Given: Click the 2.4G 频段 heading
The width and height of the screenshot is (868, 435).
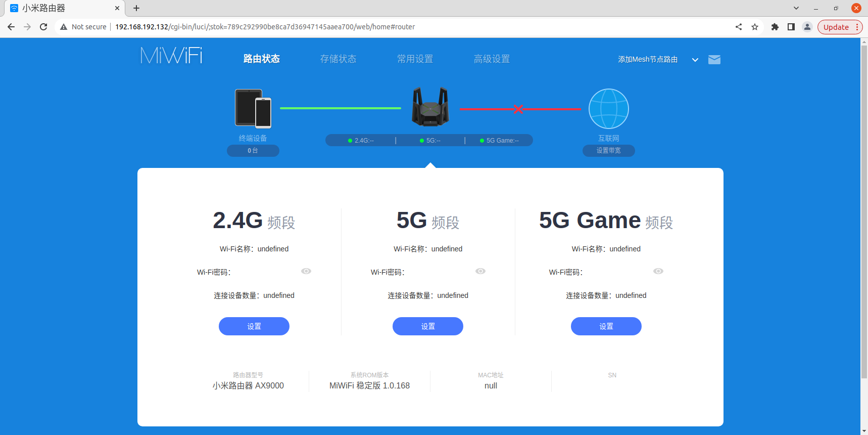Looking at the screenshot, I should point(254,221).
